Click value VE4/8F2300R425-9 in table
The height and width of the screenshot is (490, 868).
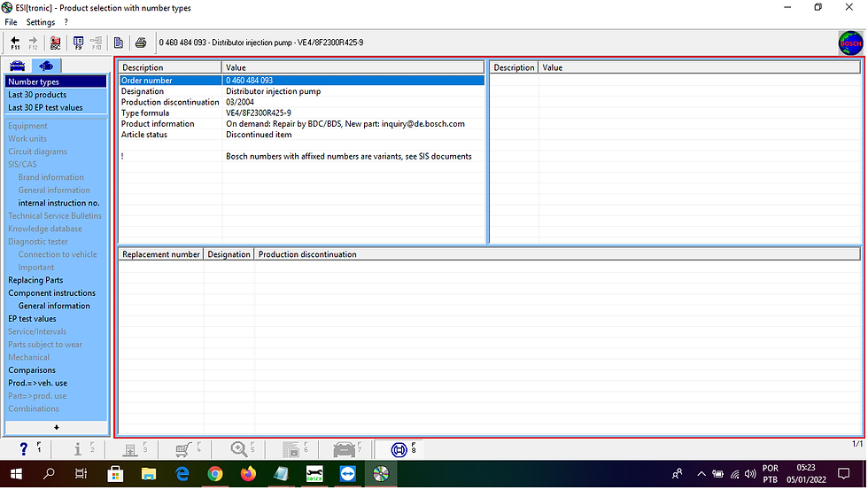click(x=258, y=113)
